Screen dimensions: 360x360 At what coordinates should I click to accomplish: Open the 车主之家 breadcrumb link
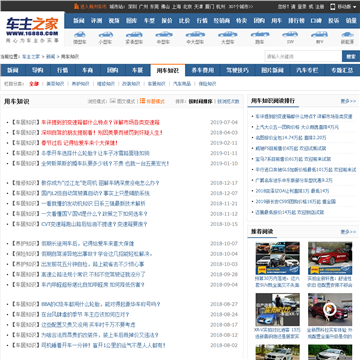click(31, 57)
